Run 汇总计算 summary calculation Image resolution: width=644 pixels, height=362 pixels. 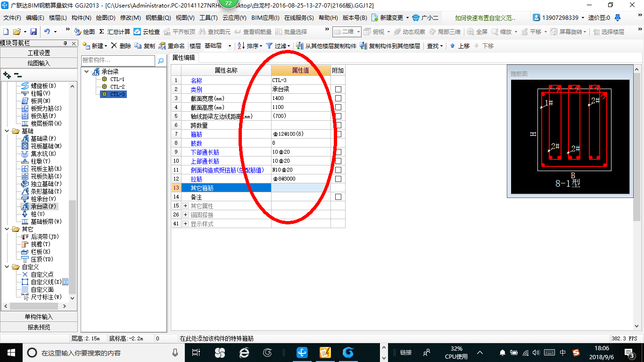pos(115,32)
